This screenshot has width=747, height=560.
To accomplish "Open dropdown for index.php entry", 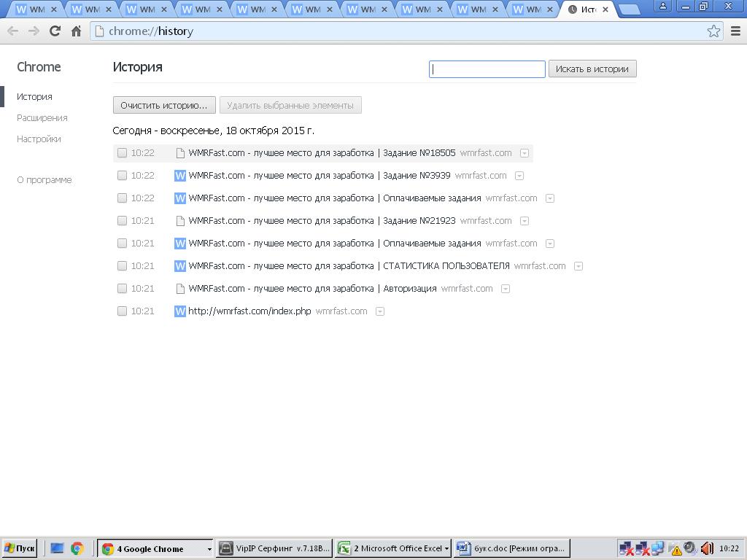I will (x=379, y=311).
